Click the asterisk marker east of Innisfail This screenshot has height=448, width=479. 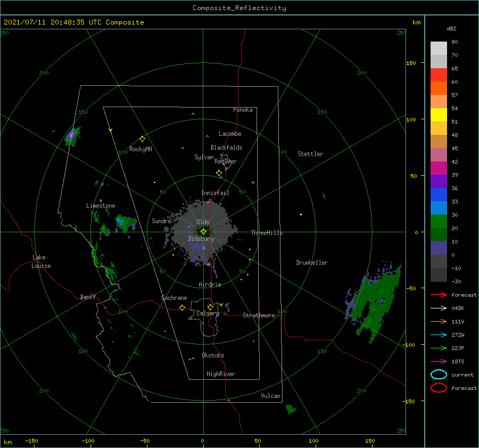tap(253, 183)
